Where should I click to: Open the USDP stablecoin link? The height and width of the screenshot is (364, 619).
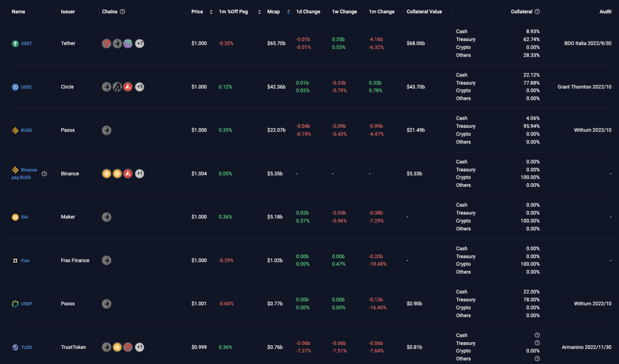[26, 304]
